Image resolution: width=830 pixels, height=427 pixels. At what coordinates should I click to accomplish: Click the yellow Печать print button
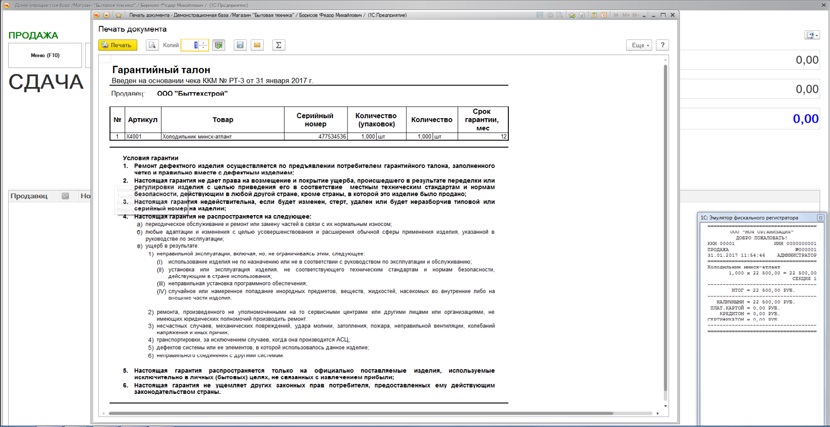click(118, 45)
